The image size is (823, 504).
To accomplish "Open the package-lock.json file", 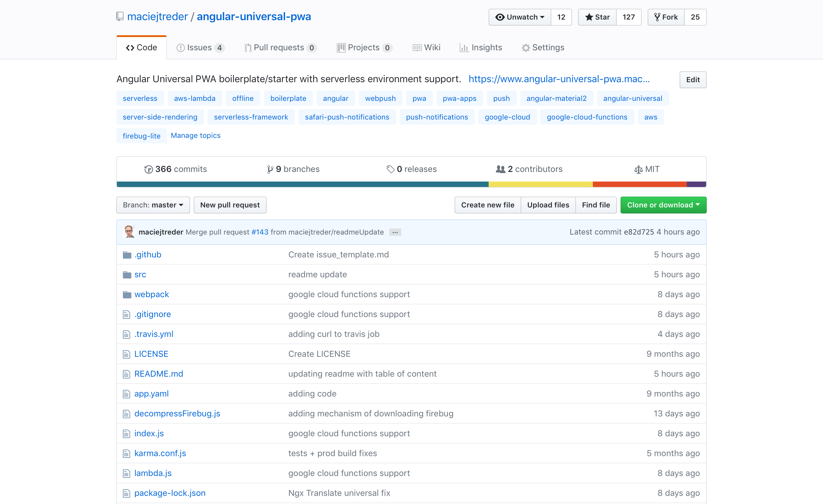I will click(x=170, y=493).
